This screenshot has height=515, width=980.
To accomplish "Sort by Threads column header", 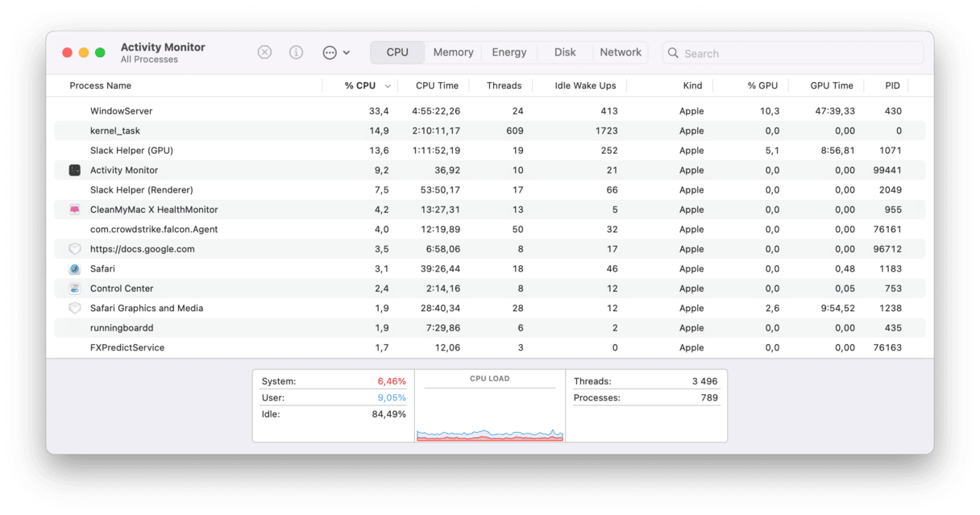I will pos(504,85).
